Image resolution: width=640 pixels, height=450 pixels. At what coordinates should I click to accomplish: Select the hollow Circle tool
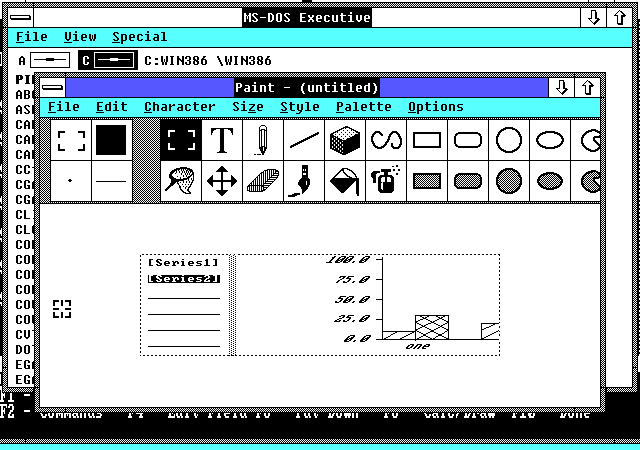pyautogui.click(x=509, y=140)
